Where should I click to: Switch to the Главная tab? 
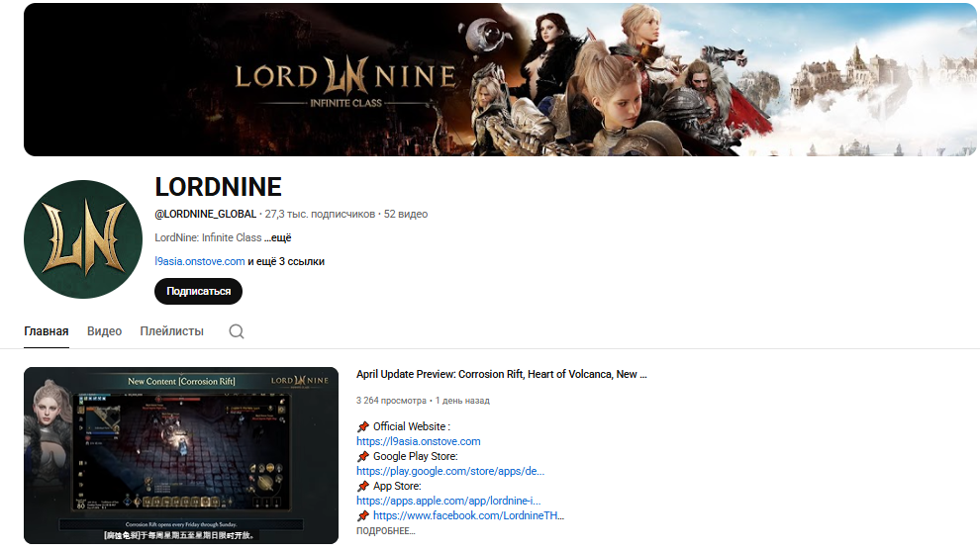(x=47, y=331)
